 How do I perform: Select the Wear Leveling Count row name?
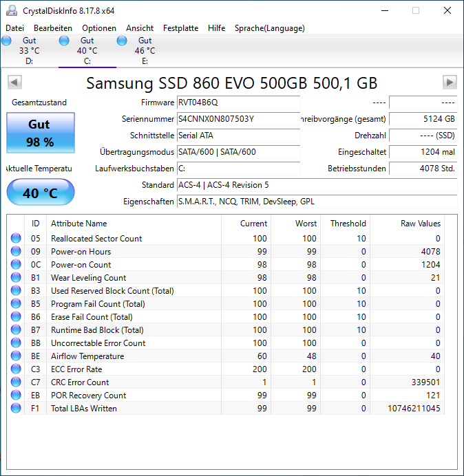pyautogui.click(x=88, y=278)
